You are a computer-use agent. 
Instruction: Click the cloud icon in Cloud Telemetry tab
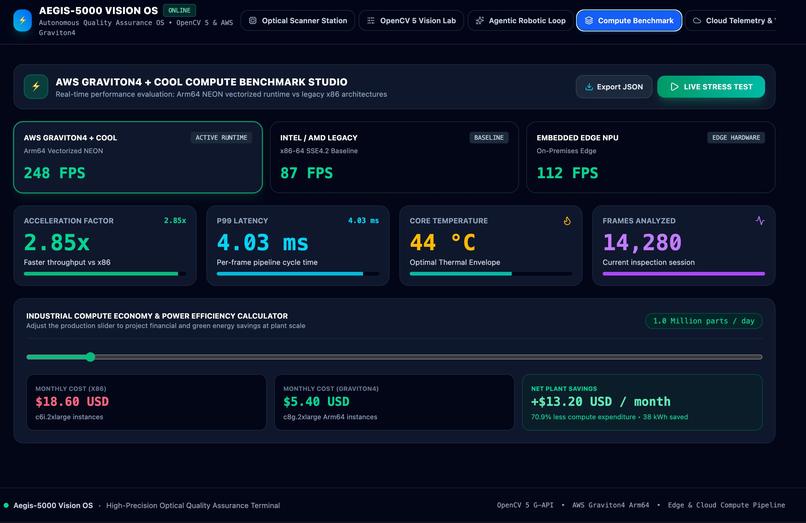click(697, 21)
